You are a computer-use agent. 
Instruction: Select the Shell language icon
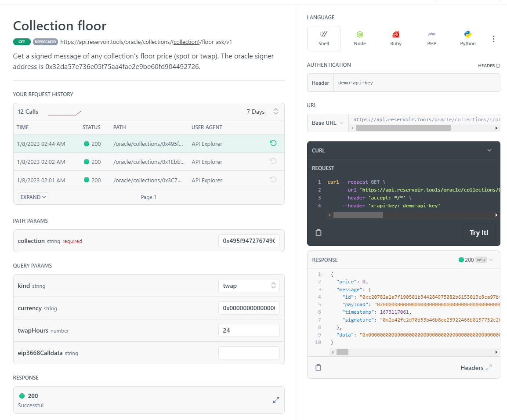(x=324, y=39)
